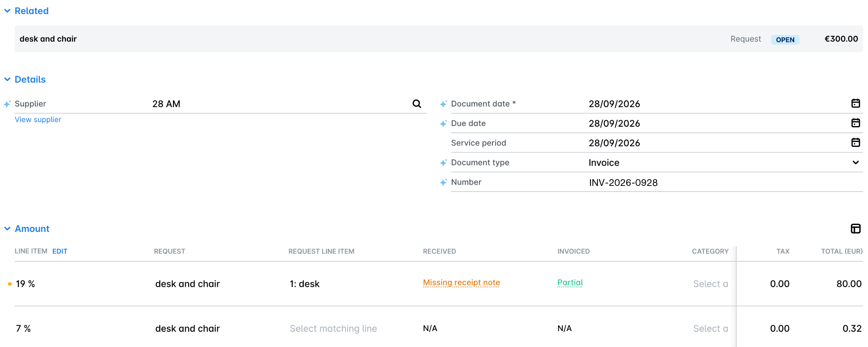Click the OPEN status badge

pos(785,40)
